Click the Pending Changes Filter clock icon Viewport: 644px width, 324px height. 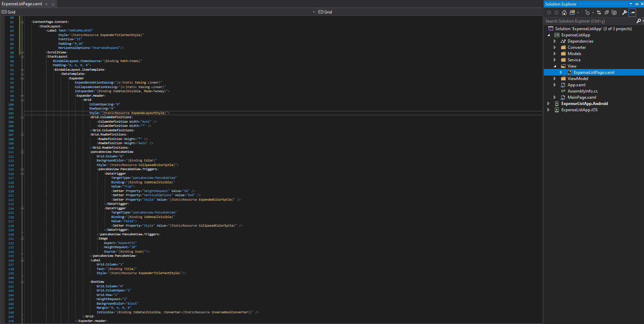click(588, 12)
